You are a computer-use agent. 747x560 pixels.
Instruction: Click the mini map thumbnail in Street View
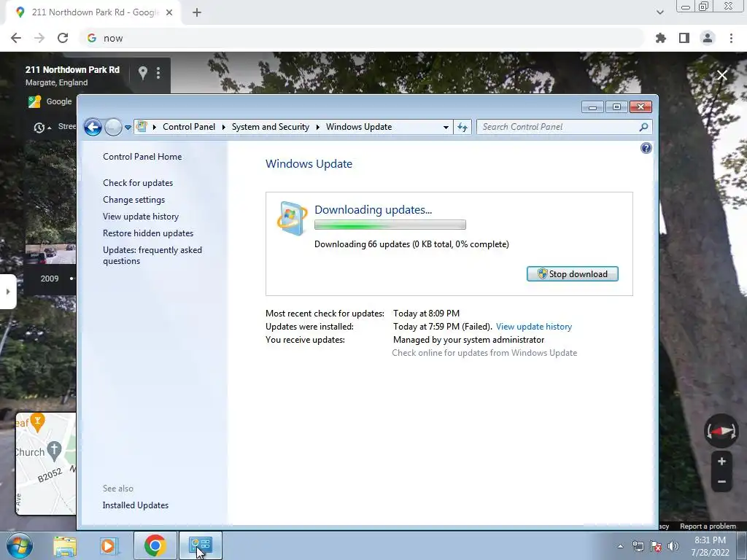click(x=46, y=464)
